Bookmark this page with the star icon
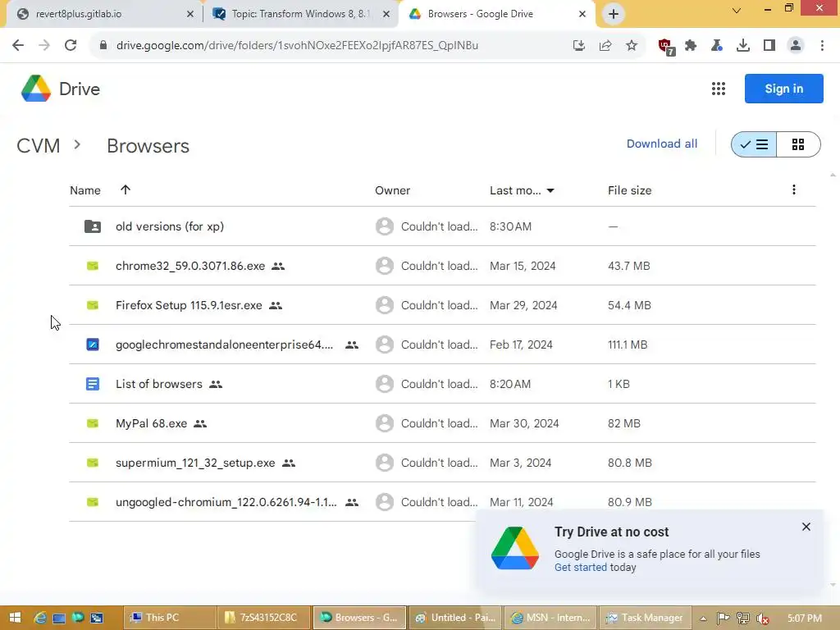840x630 pixels. coord(632,46)
